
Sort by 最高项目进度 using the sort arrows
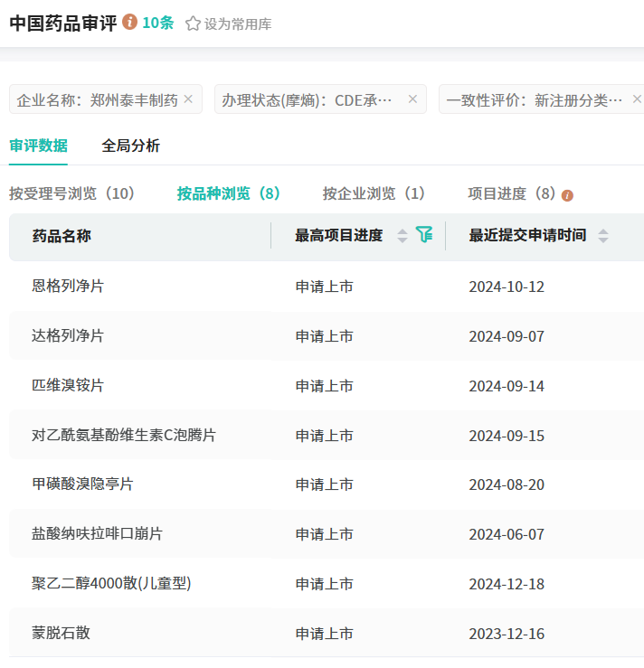[402, 236]
